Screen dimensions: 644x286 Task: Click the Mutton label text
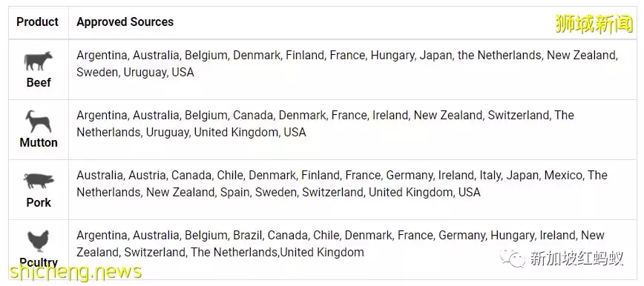[39, 142]
